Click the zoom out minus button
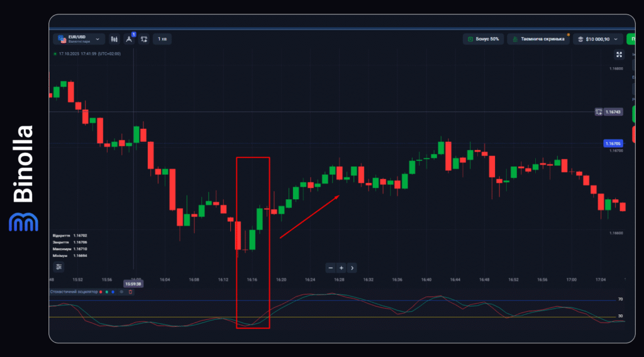The height and width of the screenshot is (357, 644). (331, 267)
